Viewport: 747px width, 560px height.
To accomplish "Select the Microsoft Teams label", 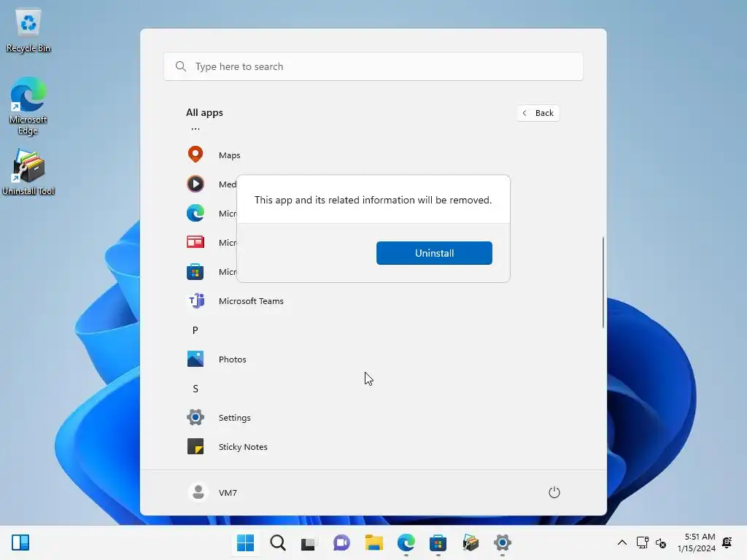I will [251, 301].
